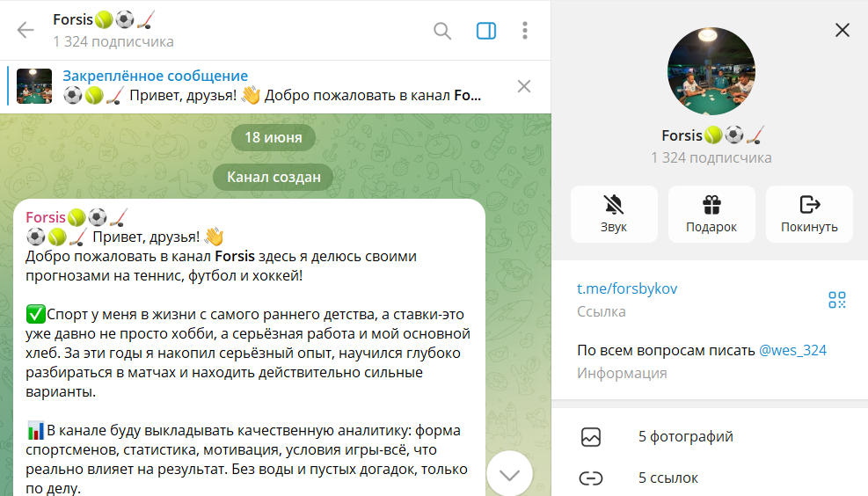Screen dimensions: 868x496
Task: Open search in the Forsis channel
Action: (x=441, y=31)
